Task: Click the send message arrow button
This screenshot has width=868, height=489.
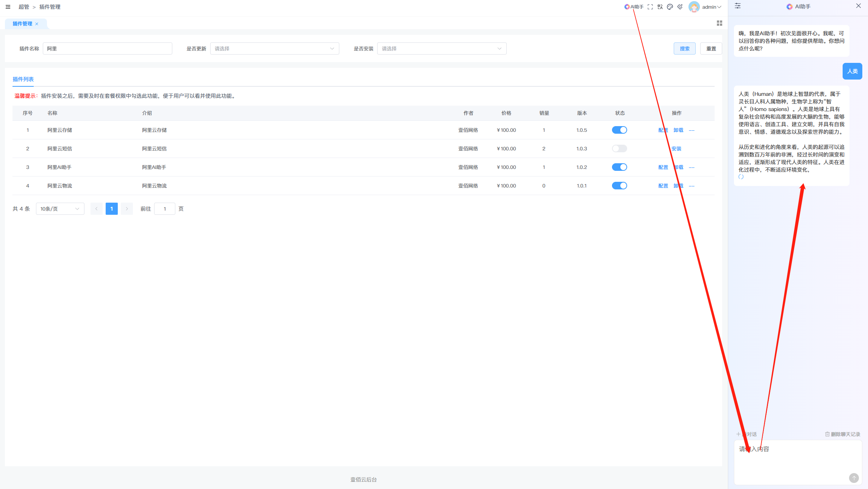Action: click(x=854, y=478)
